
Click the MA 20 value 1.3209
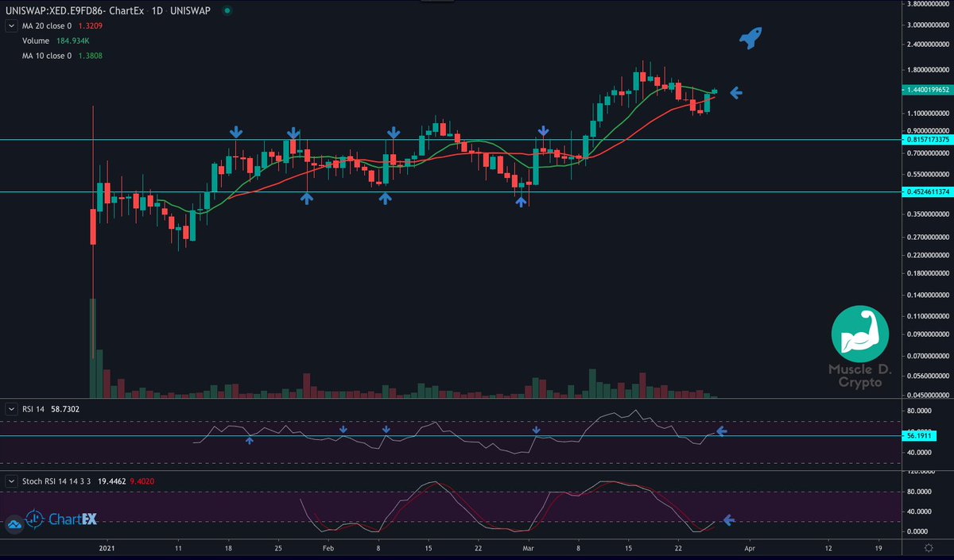[91, 26]
